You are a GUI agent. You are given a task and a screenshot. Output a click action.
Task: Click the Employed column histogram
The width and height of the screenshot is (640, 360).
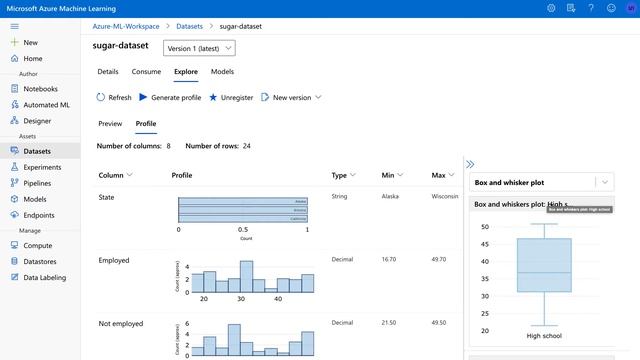click(x=253, y=277)
